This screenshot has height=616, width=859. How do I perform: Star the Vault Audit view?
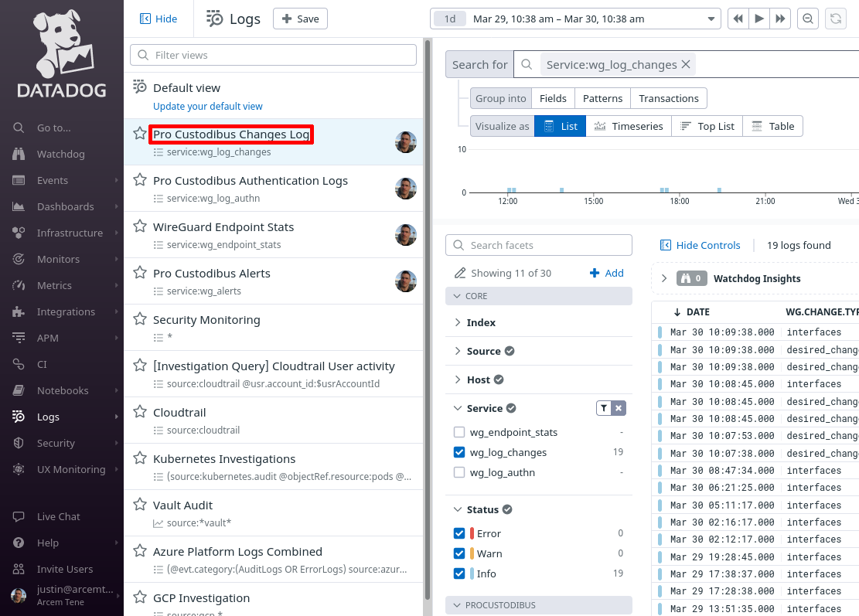[140, 504]
